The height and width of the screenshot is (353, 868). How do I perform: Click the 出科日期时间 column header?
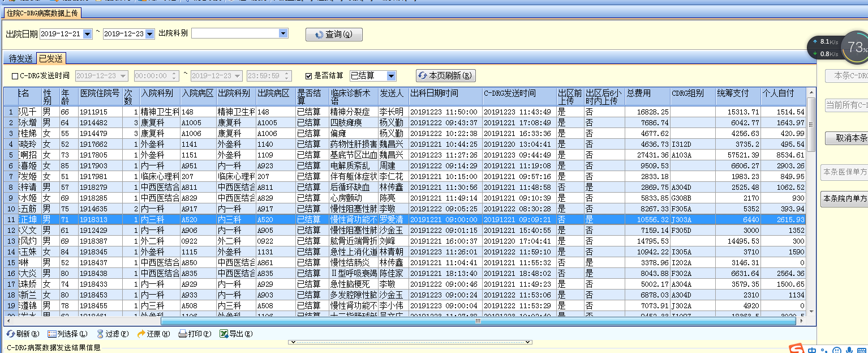coord(445,96)
